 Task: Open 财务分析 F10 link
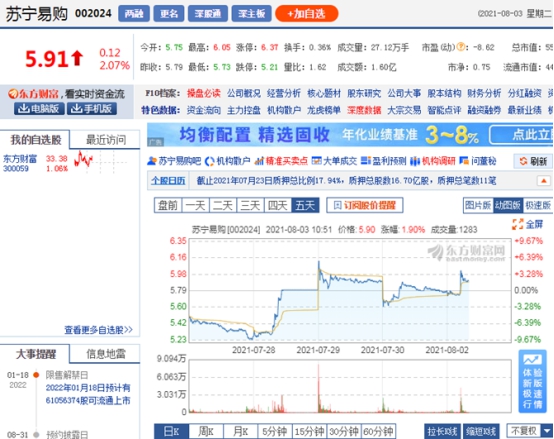pyautogui.click(x=484, y=93)
